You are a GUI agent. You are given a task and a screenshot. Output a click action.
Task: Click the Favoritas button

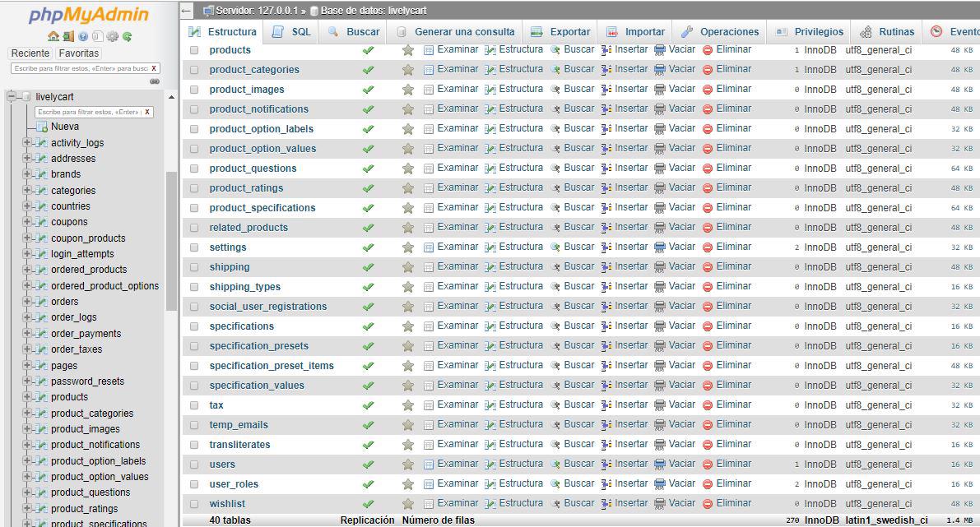(79, 53)
